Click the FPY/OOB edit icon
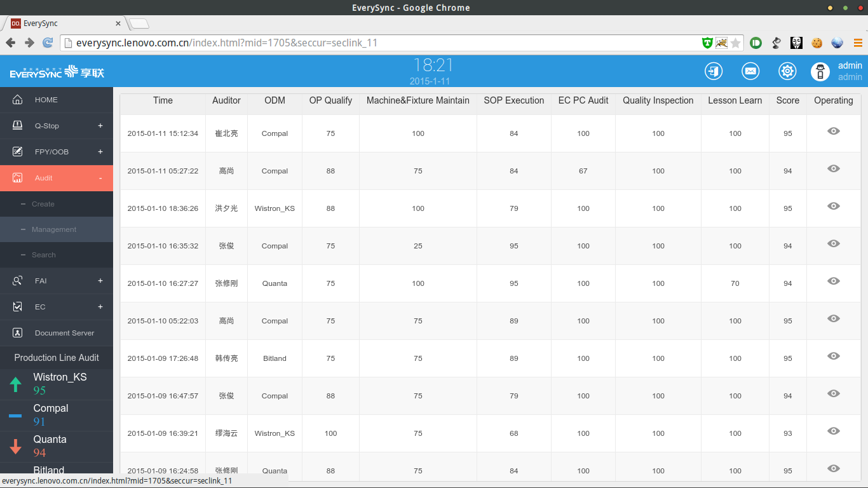 pos(17,152)
